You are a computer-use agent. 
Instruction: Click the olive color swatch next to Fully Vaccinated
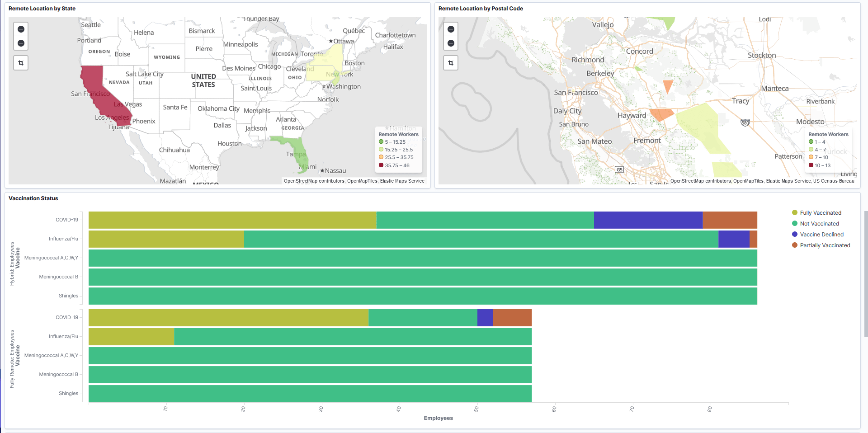coord(794,212)
